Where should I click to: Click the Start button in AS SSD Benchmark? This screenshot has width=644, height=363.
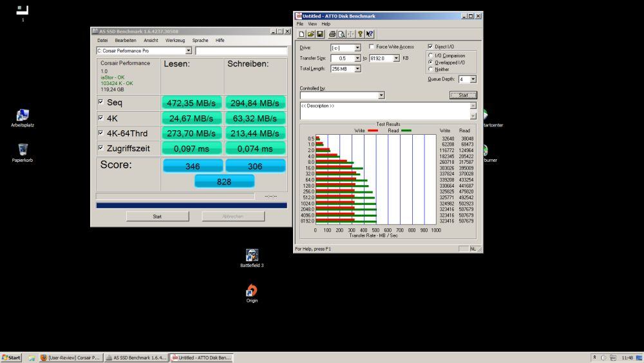point(157,216)
